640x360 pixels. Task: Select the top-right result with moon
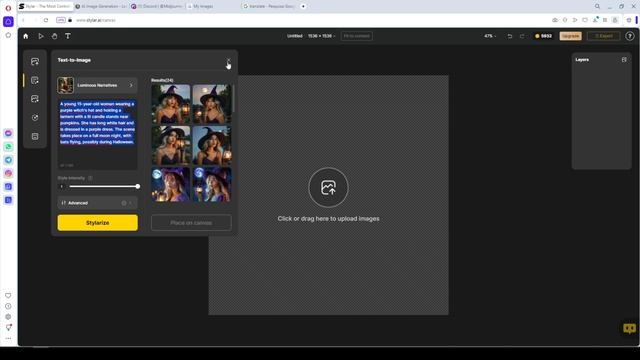[211, 104]
